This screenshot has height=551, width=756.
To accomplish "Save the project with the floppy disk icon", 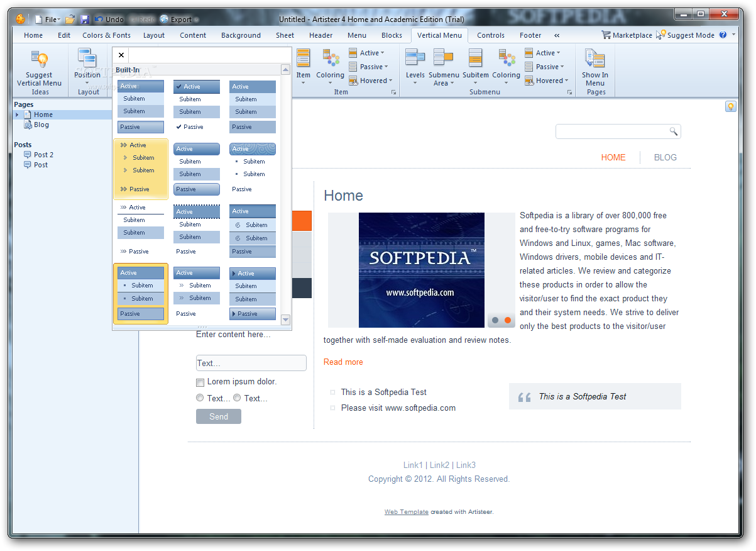I will pyautogui.click(x=85, y=19).
